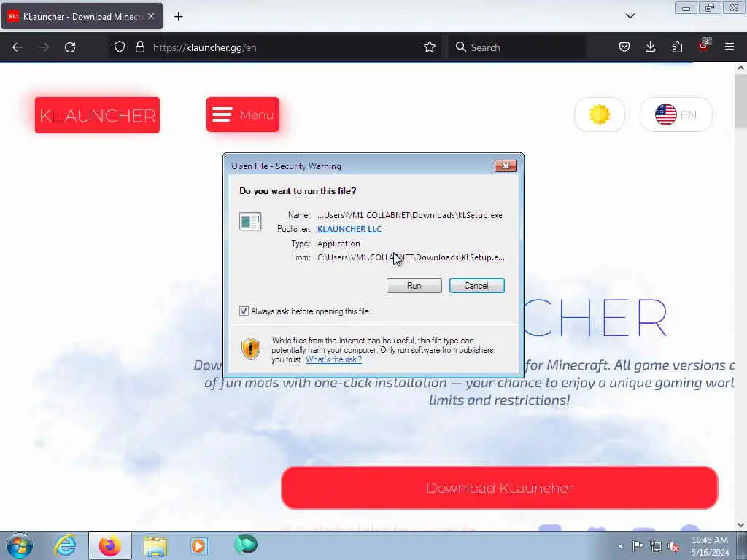
Task: Click Download KLauncher red button
Action: (499, 488)
